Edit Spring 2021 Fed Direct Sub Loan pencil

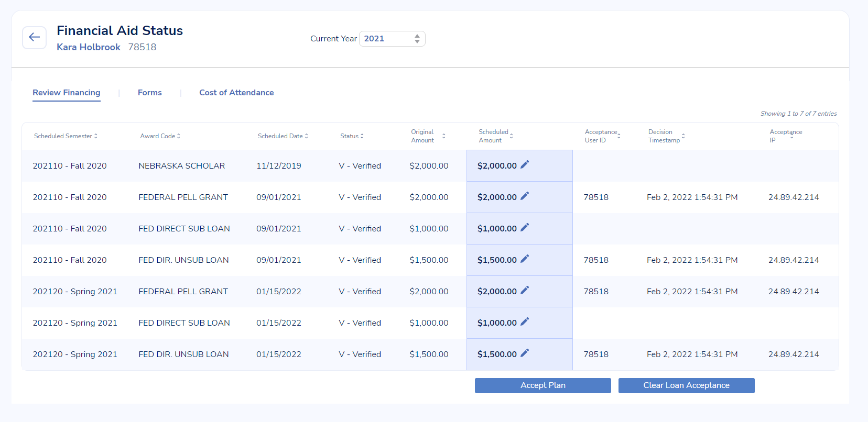point(525,322)
